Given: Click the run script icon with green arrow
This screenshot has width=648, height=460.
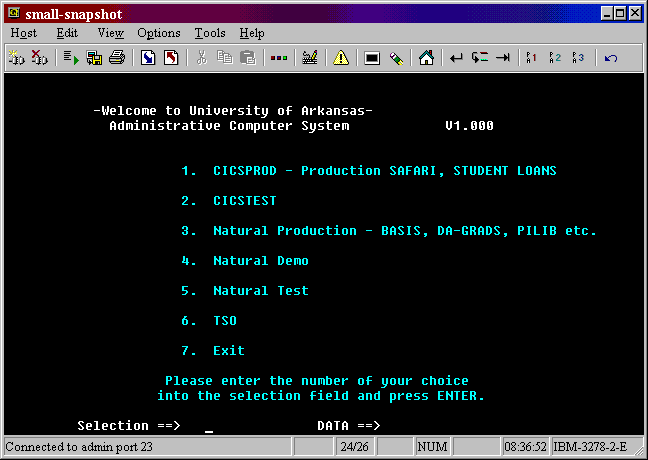Looking at the screenshot, I should [x=71, y=57].
